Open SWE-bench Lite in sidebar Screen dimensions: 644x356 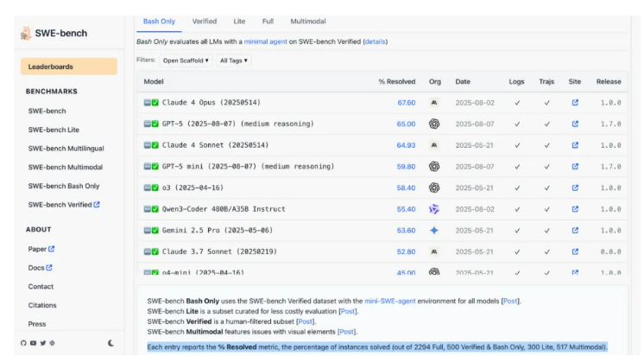pos(54,130)
